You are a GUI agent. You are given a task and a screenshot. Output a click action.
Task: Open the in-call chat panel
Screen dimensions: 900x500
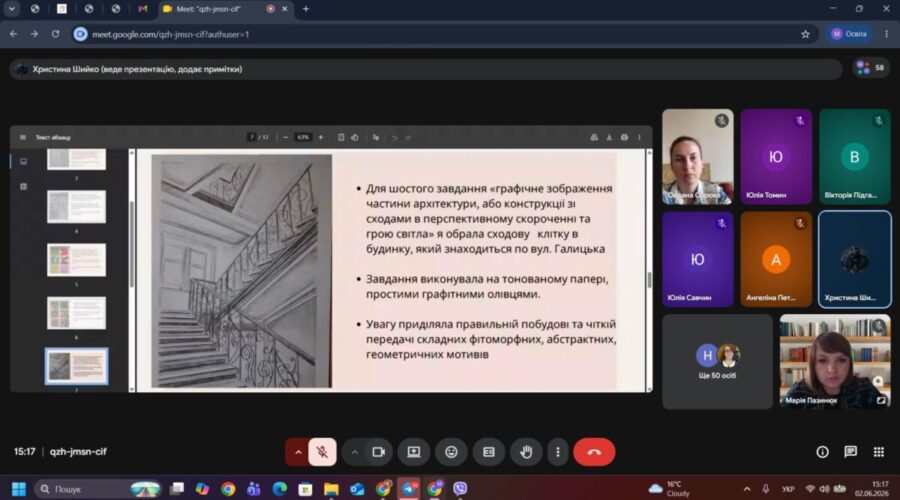coord(851,452)
